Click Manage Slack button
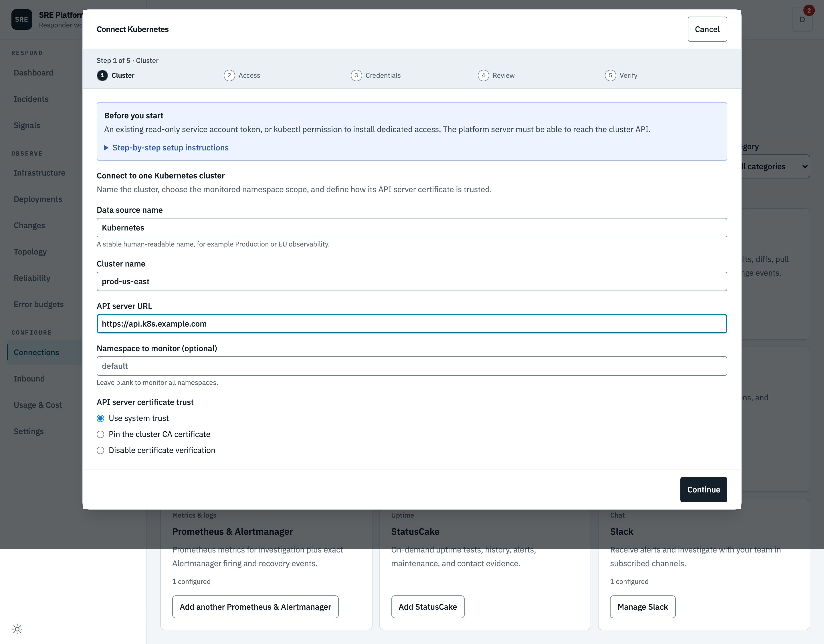 pyautogui.click(x=643, y=607)
